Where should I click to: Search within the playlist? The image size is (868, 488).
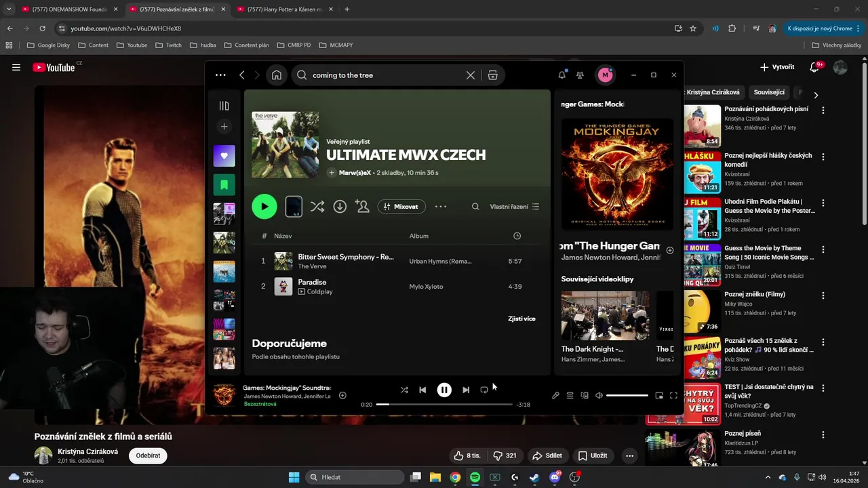coord(475,207)
